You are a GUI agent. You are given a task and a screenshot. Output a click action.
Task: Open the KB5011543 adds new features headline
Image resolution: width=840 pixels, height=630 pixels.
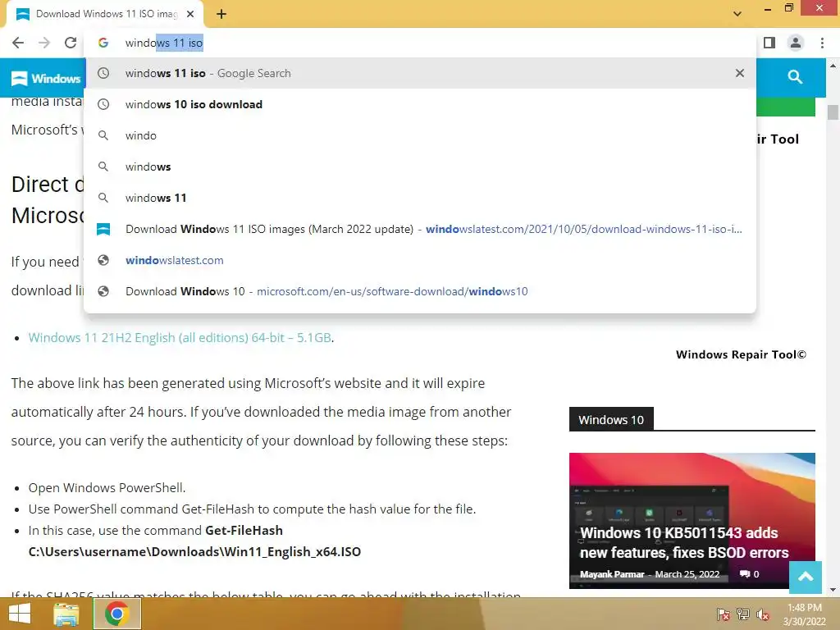click(x=684, y=543)
